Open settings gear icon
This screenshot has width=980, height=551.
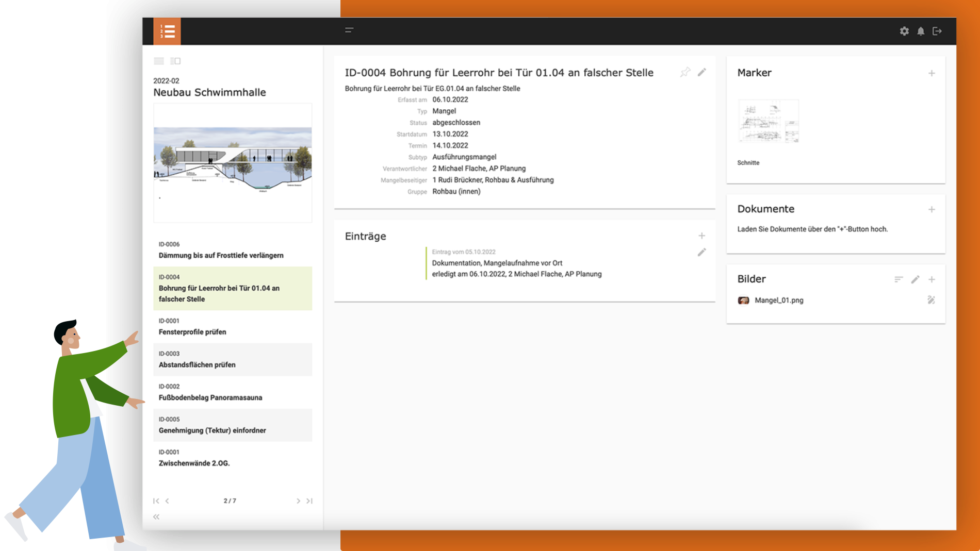click(904, 31)
